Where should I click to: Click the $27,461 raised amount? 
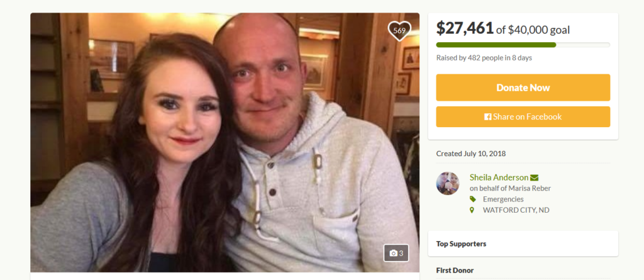tap(465, 28)
